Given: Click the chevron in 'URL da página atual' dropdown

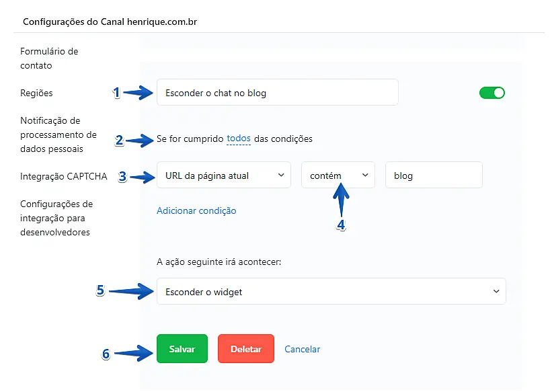Looking at the screenshot, I should point(280,175).
